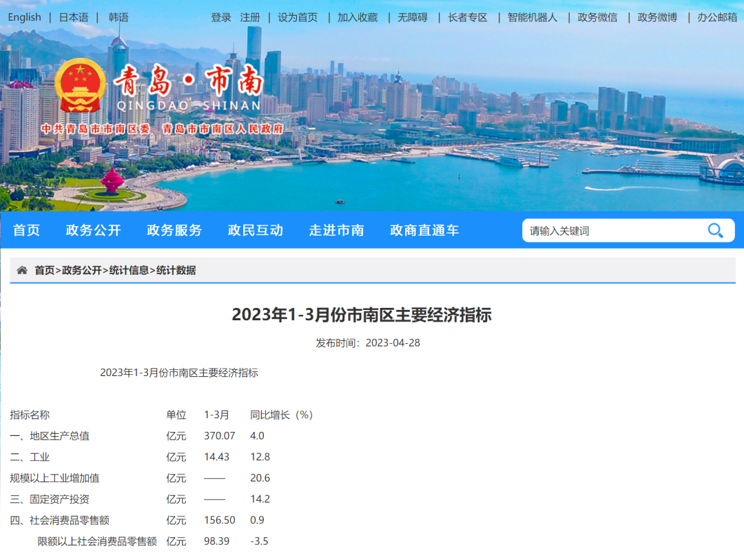Focus the 请输入关键词 search field
Viewport: 744px width, 560px height.
[x=614, y=231]
